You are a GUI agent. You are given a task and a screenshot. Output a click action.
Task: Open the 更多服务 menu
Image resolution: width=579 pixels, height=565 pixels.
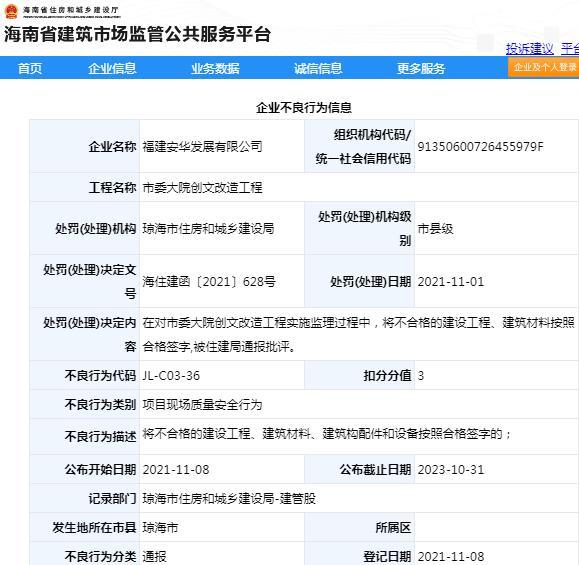coord(421,68)
